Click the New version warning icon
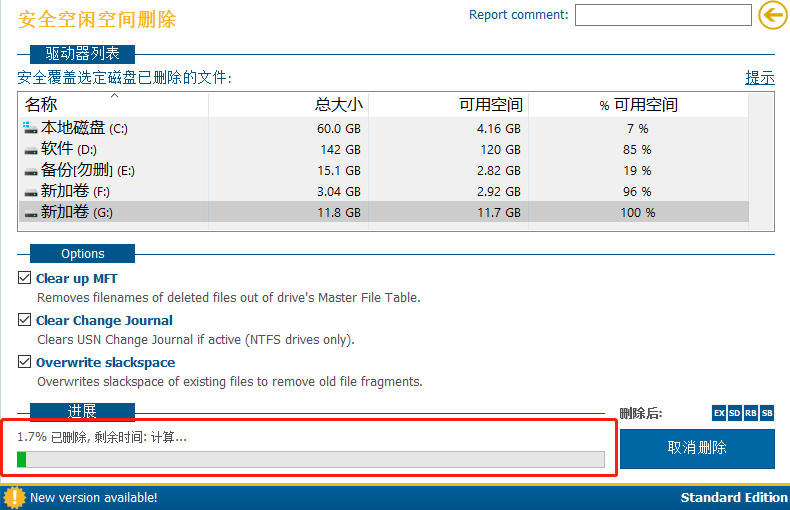This screenshot has width=790, height=510. 15,497
